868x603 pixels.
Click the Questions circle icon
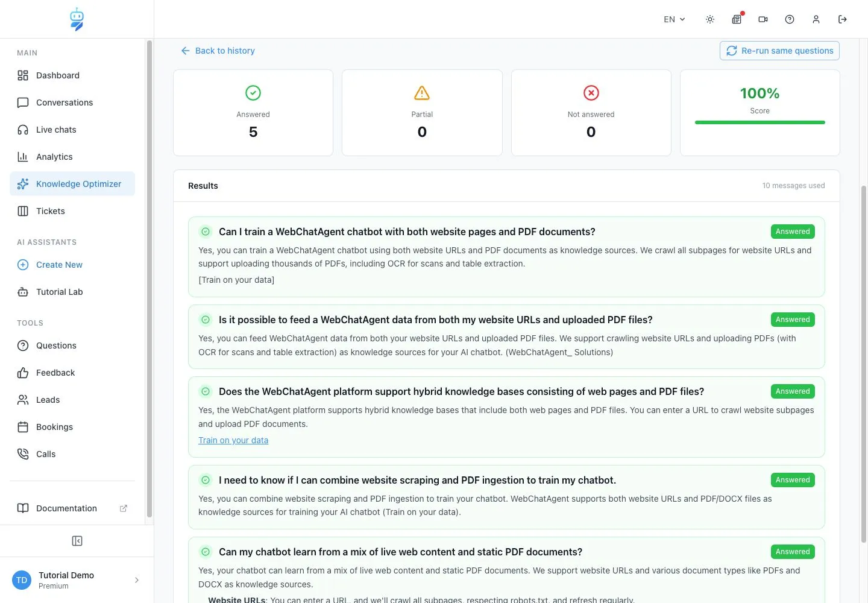(x=23, y=346)
